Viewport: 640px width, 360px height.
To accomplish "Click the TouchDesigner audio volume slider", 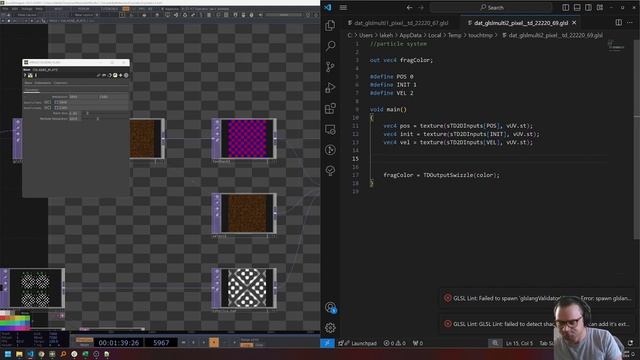I will click(283, 15).
